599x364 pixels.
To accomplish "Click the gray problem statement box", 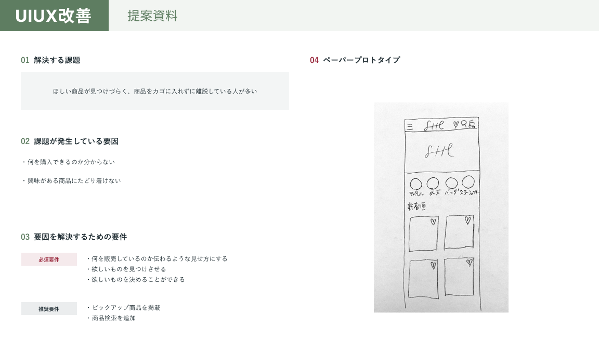I will pos(154,91).
